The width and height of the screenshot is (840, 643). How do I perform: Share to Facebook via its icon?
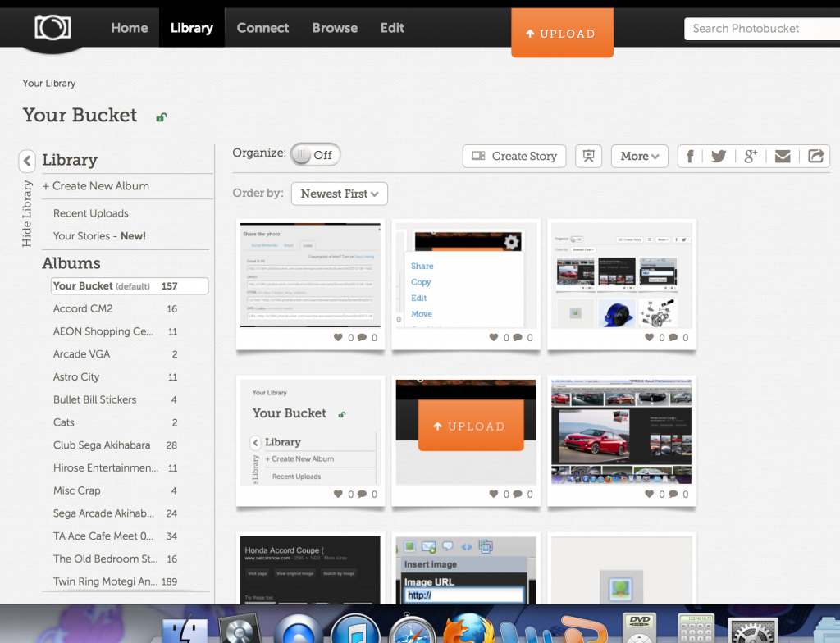coord(690,156)
